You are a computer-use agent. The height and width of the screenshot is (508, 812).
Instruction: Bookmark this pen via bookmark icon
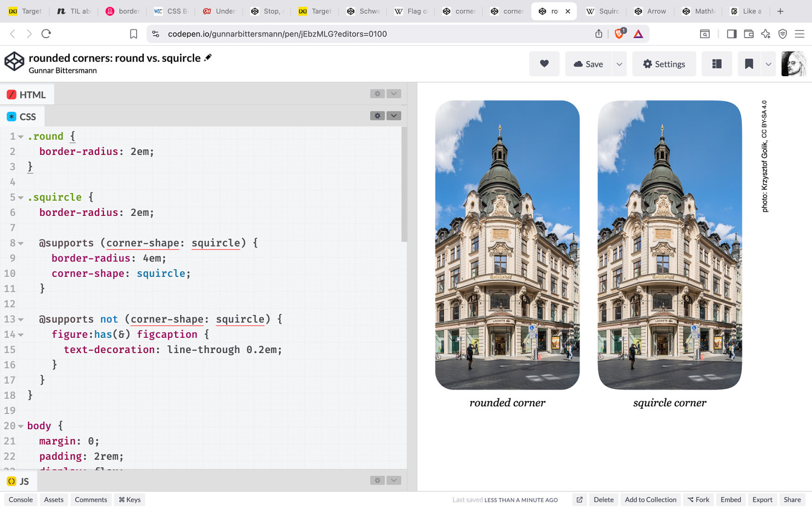(x=749, y=64)
